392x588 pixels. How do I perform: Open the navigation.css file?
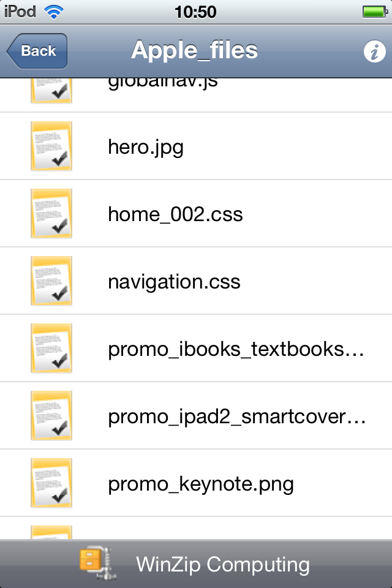[x=196, y=281]
